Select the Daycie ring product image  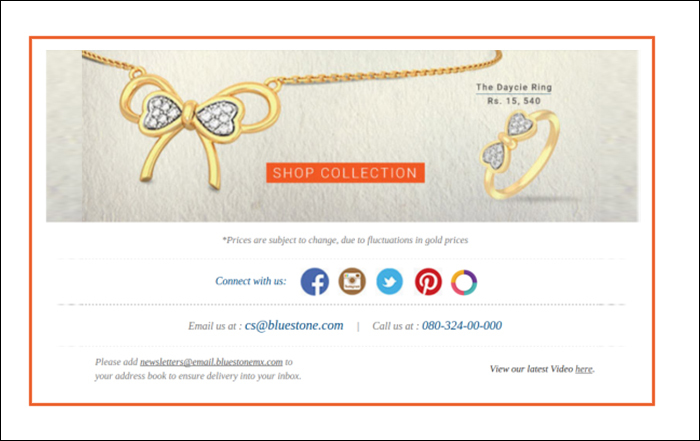coord(520,155)
